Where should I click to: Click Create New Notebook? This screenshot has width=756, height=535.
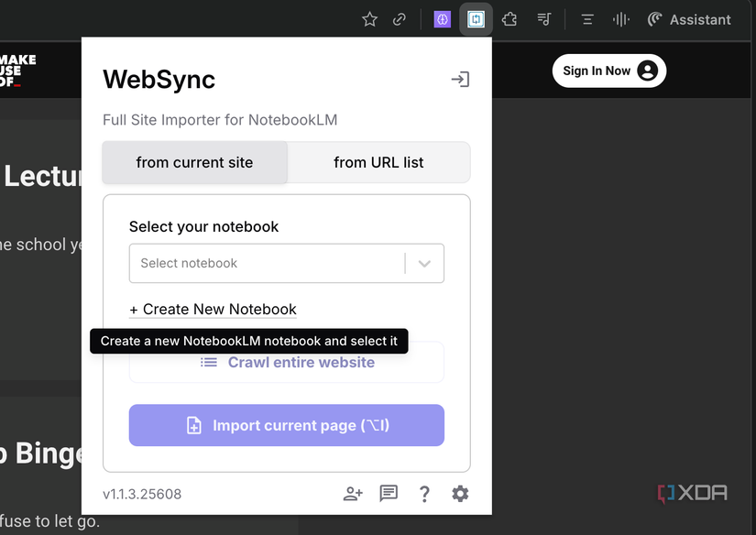pyautogui.click(x=214, y=309)
